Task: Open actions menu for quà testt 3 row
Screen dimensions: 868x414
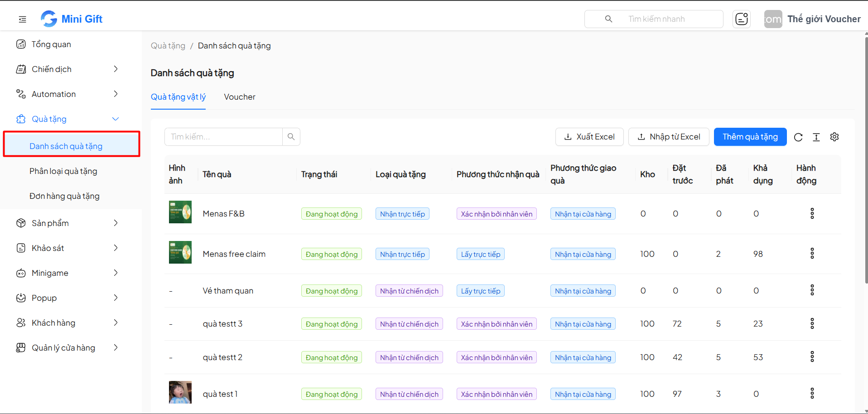Action: point(812,323)
